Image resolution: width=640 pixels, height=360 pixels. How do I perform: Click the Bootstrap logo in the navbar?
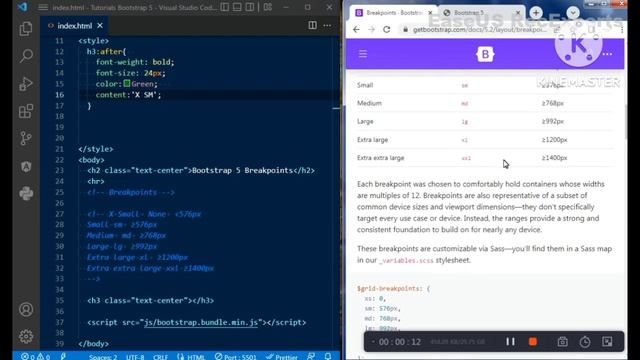click(x=485, y=54)
